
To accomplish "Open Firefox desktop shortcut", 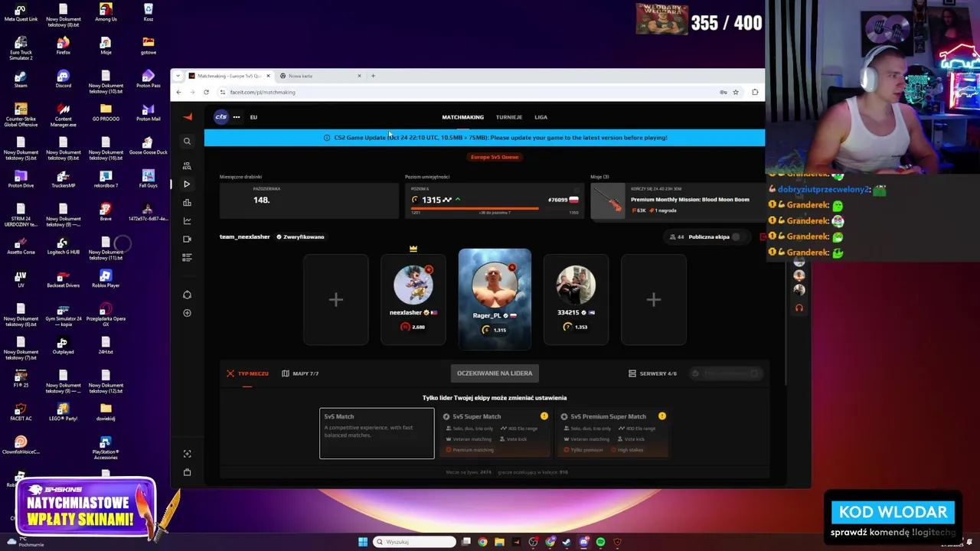I will pyautogui.click(x=63, y=45).
